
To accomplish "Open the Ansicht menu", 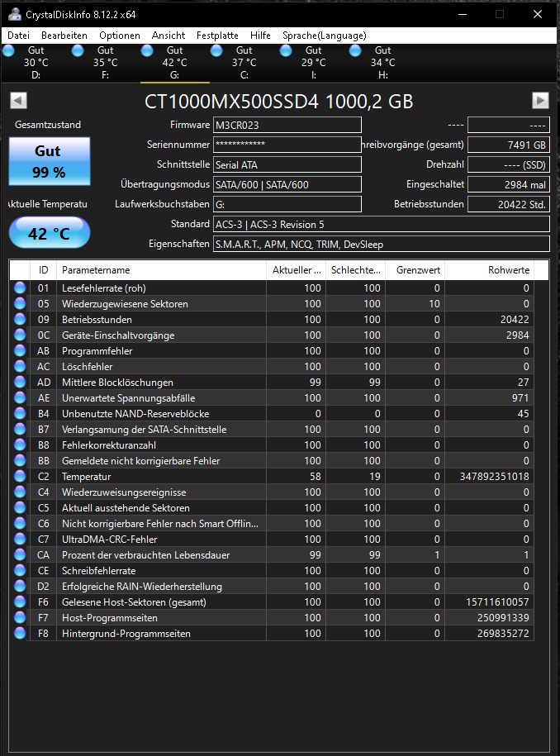I will (x=168, y=36).
